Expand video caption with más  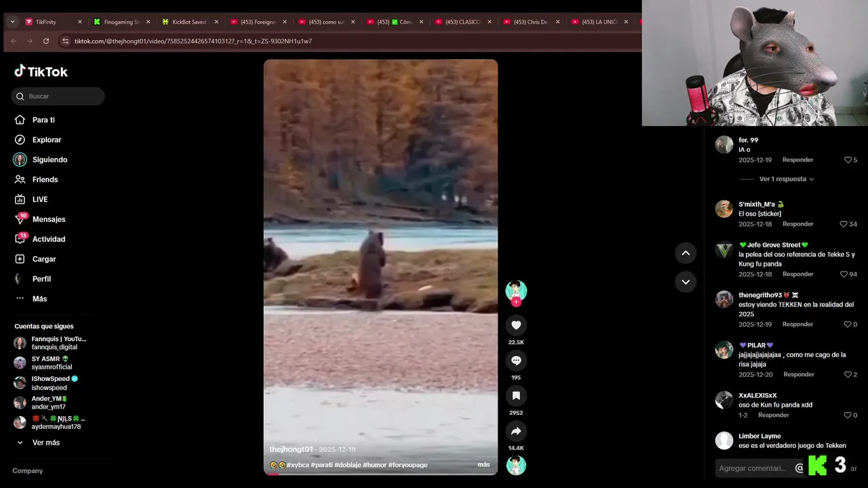coord(484,465)
